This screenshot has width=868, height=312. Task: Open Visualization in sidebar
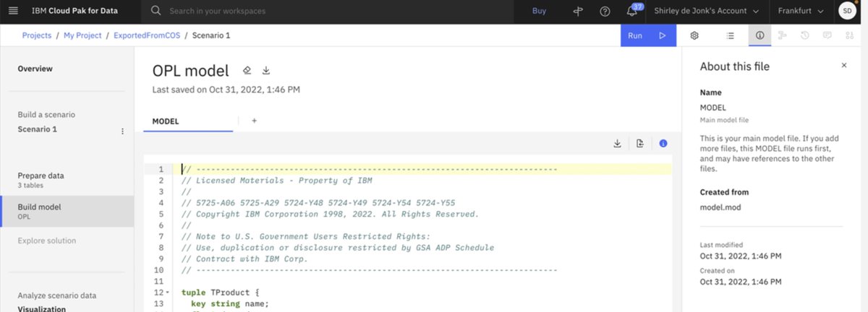pos(42,308)
